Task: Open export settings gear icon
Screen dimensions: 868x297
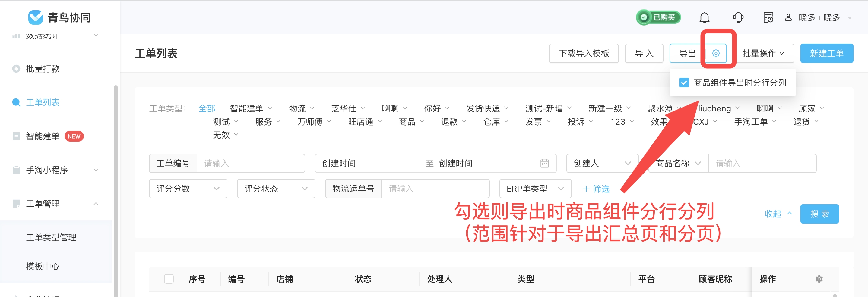Action: [x=716, y=53]
